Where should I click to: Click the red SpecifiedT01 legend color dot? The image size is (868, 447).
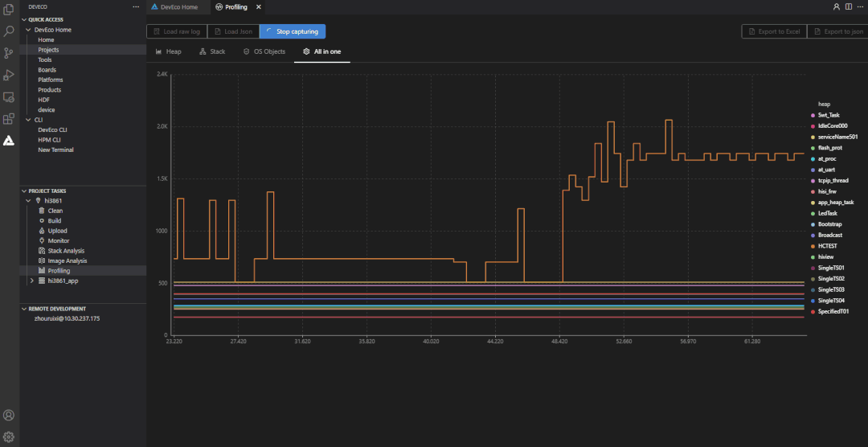(813, 311)
